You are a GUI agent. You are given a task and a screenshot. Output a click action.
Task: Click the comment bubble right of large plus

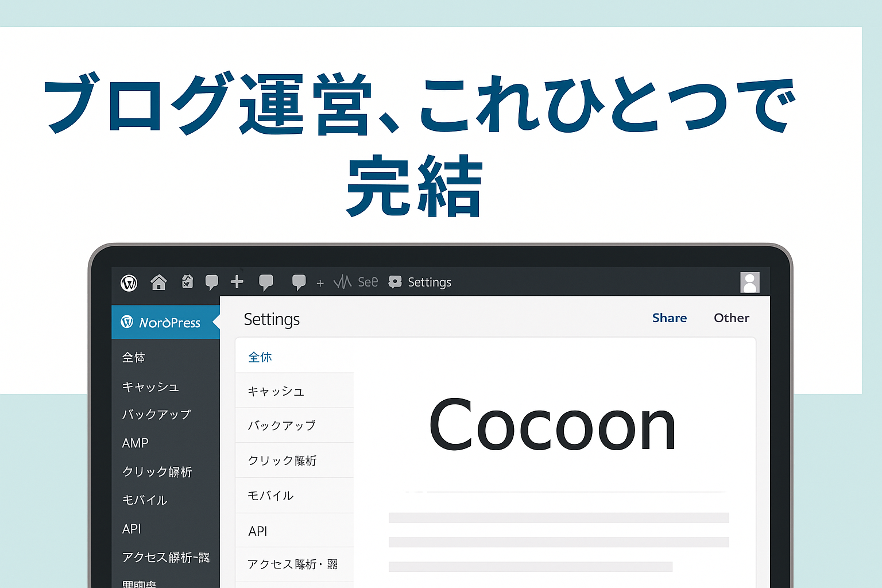pos(266,283)
